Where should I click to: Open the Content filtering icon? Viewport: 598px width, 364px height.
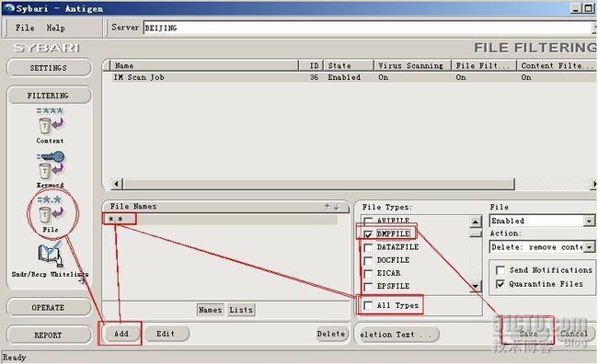tap(50, 125)
